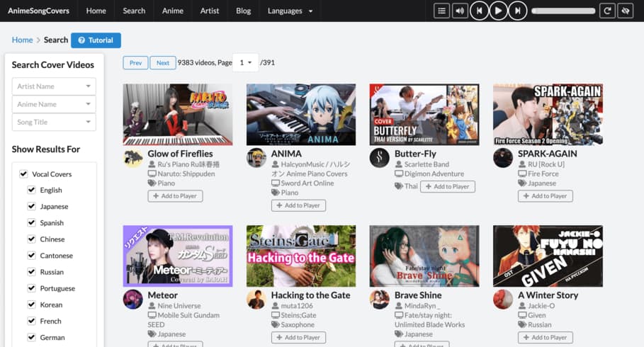Viewport: 644px width, 347px height.
Task: Open Nine Universe channel avatar
Action: click(x=133, y=300)
